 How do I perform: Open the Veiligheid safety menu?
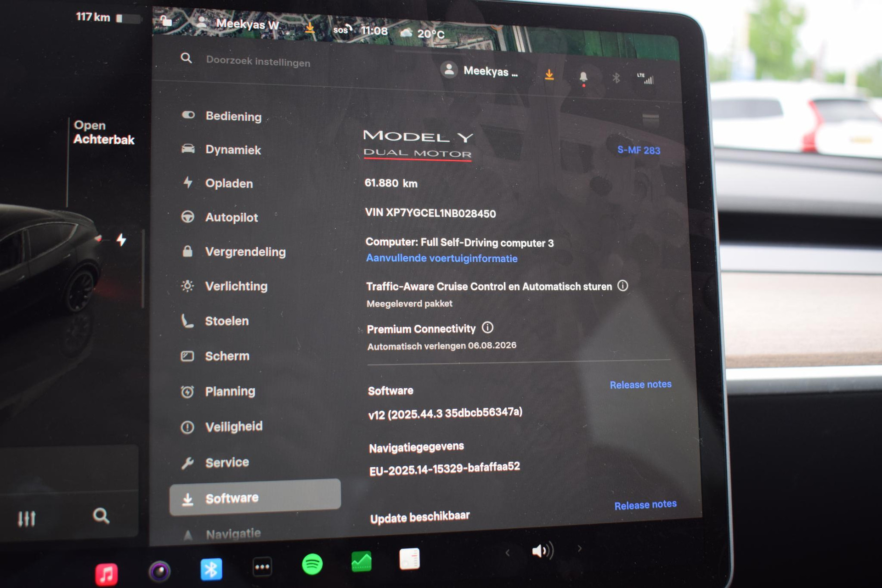222,427
